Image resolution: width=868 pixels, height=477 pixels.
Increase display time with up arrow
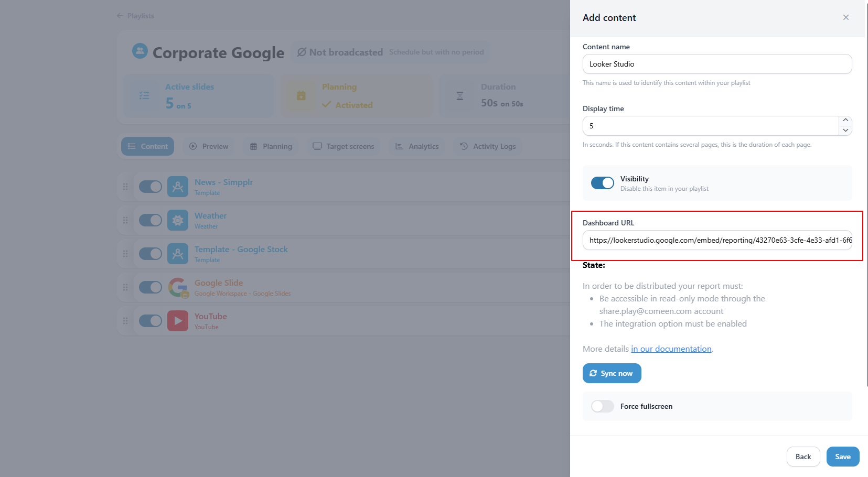click(x=845, y=121)
